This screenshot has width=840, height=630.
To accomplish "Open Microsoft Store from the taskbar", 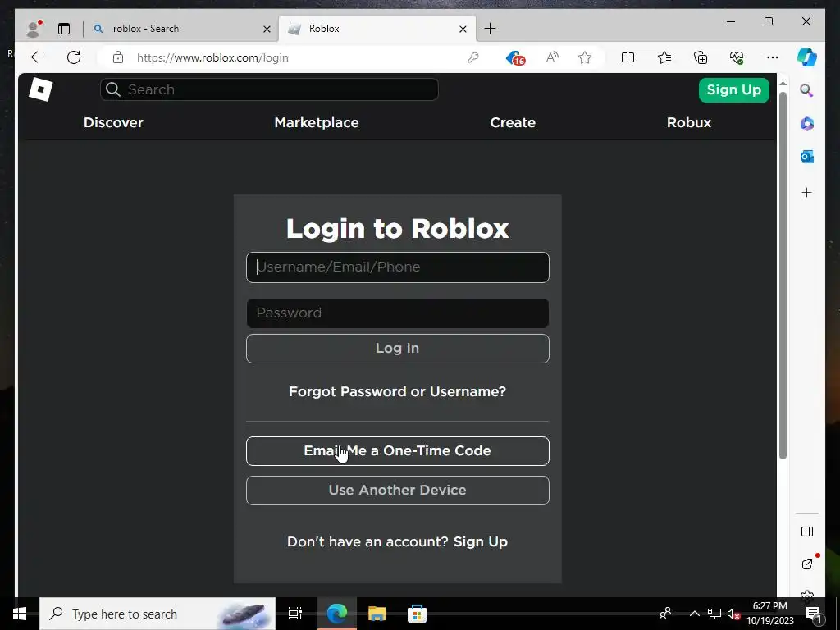I will point(417,614).
